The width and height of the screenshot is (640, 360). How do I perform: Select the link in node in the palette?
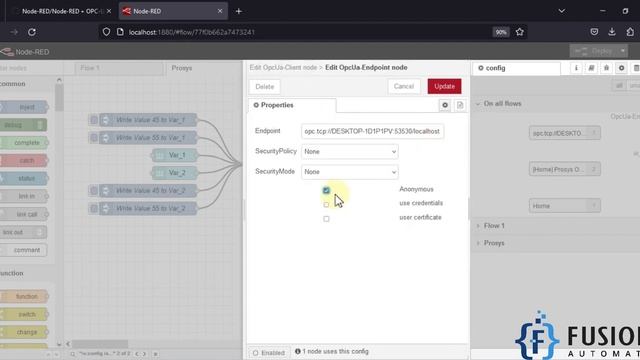[x=24, y=196]
